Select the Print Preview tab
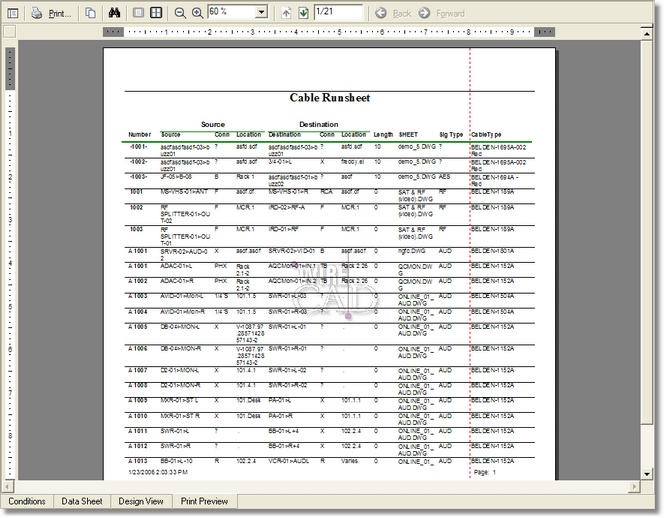The width and height of the screenshot is (664, 518). tap(204, 501)
